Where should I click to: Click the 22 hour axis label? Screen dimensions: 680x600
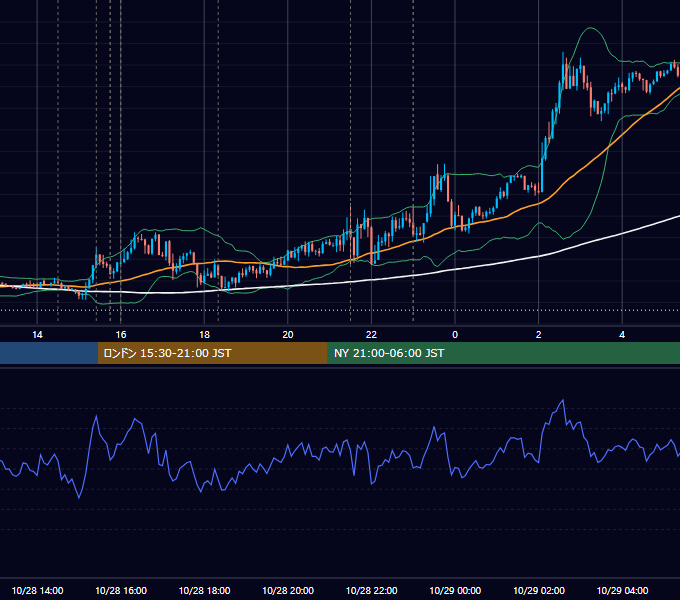(371, 335)
